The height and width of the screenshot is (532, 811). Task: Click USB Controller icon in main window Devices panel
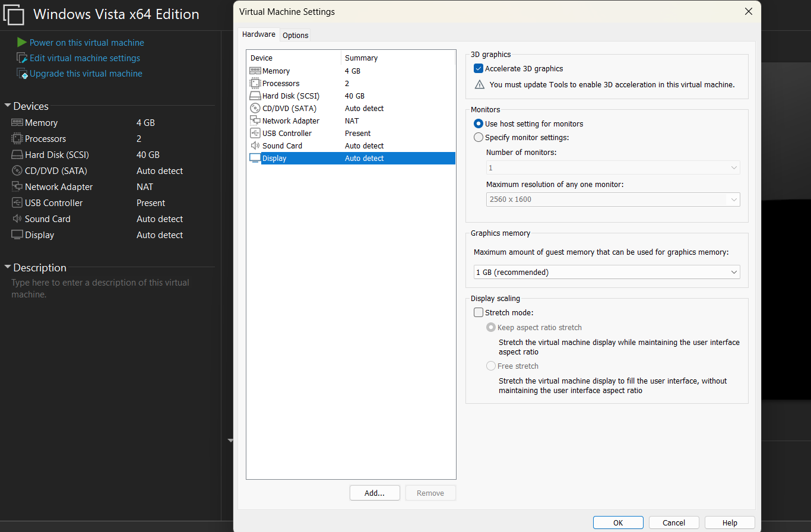pos(17,202)
